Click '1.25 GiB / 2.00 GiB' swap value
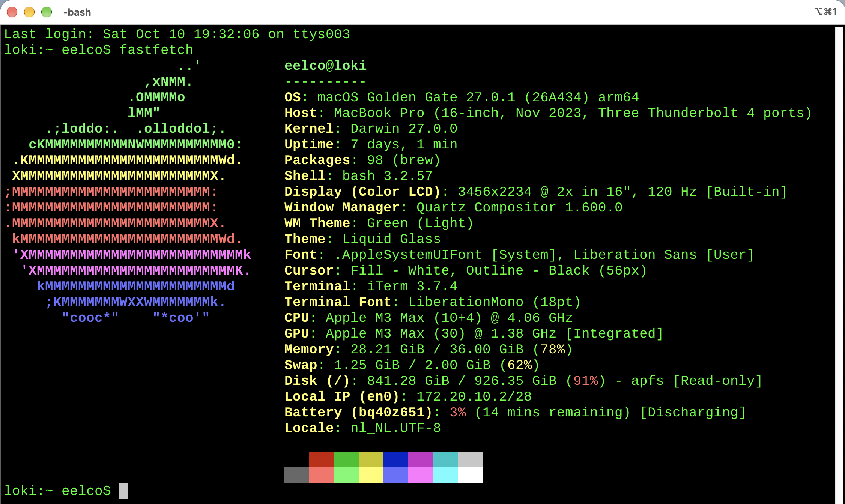 point(412,365)
